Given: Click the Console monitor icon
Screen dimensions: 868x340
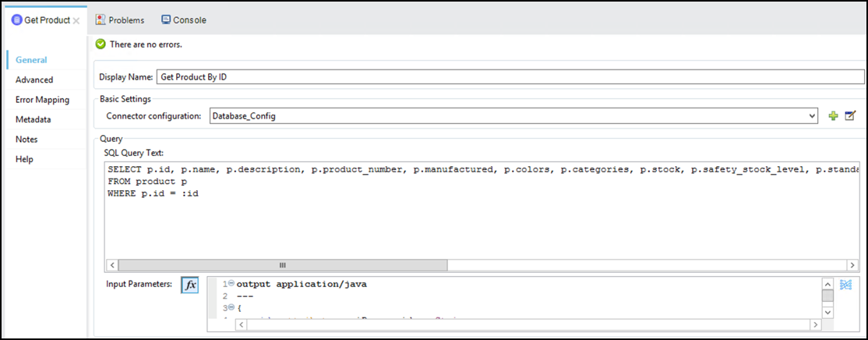Looking at the screenshot, I should coord(165,19).
